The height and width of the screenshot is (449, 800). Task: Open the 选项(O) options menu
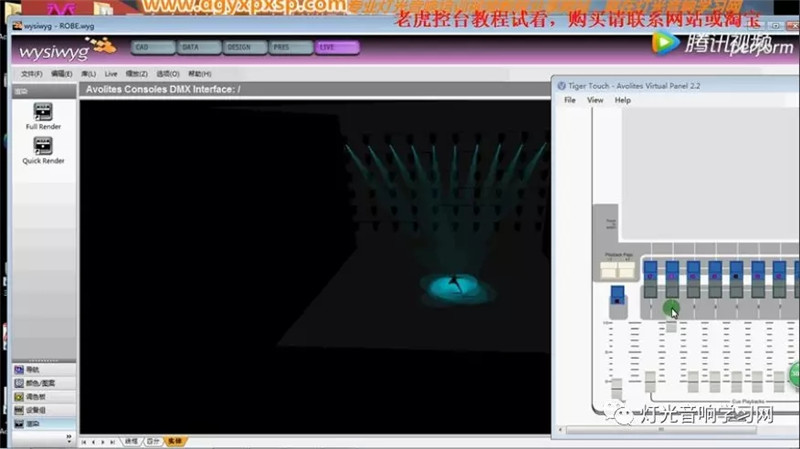coord(168,74)
